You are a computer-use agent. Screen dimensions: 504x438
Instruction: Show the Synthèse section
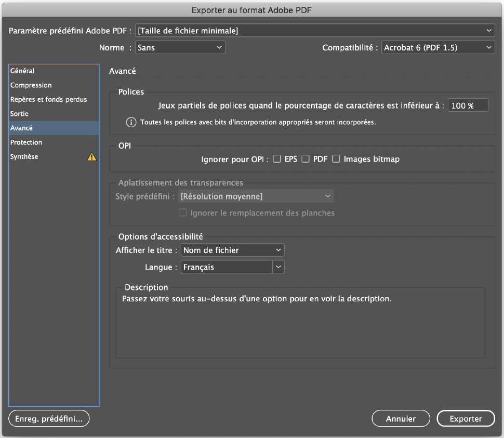[x=54, y=156]
